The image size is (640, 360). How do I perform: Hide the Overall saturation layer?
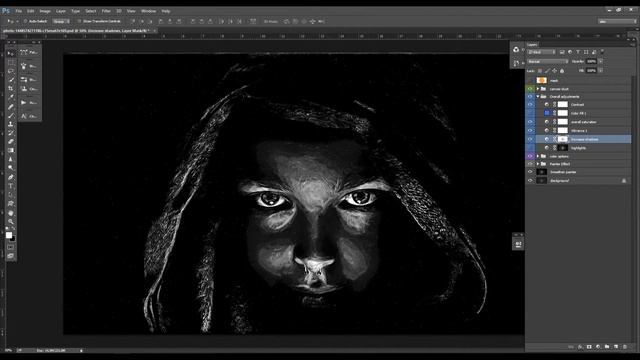pyautogui.click(x=530, y=122)
